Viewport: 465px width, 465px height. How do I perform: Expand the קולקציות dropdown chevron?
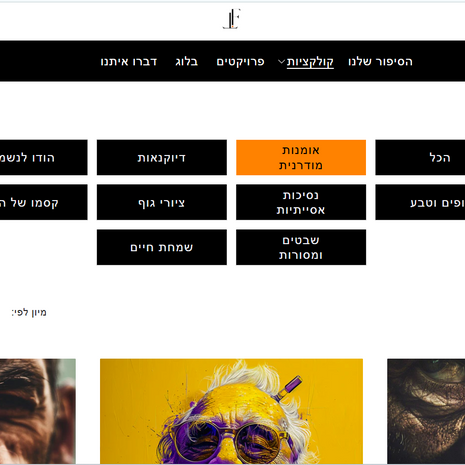click(x=281, y=62)
